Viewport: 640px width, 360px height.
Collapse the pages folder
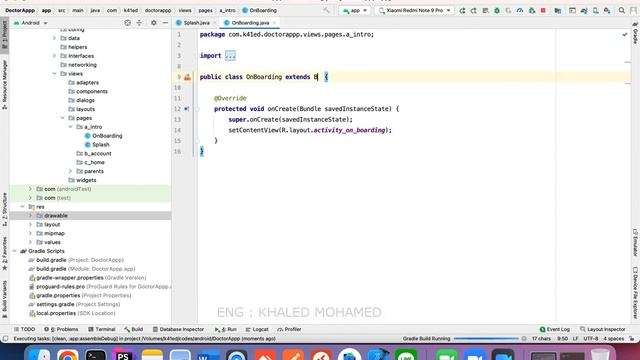(62, 118)
